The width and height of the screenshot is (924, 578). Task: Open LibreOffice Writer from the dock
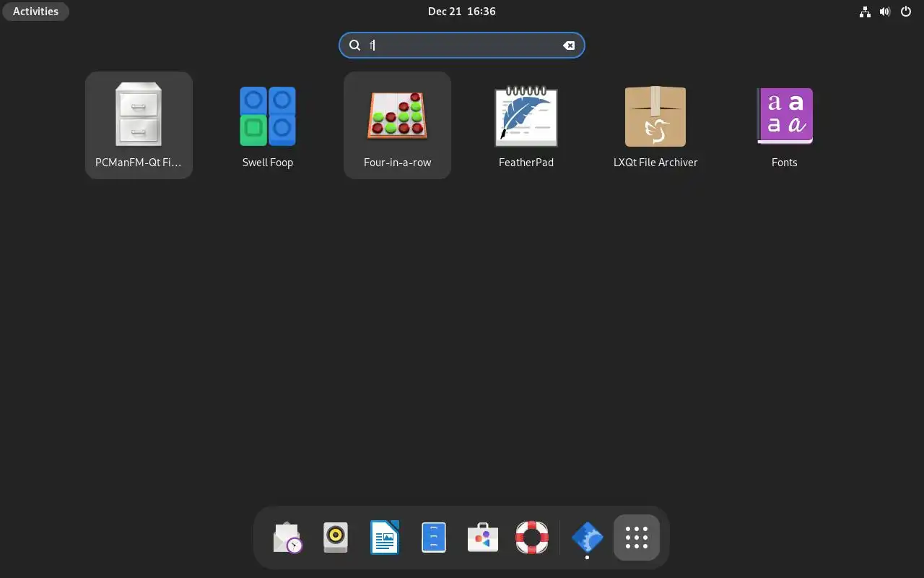385,538
